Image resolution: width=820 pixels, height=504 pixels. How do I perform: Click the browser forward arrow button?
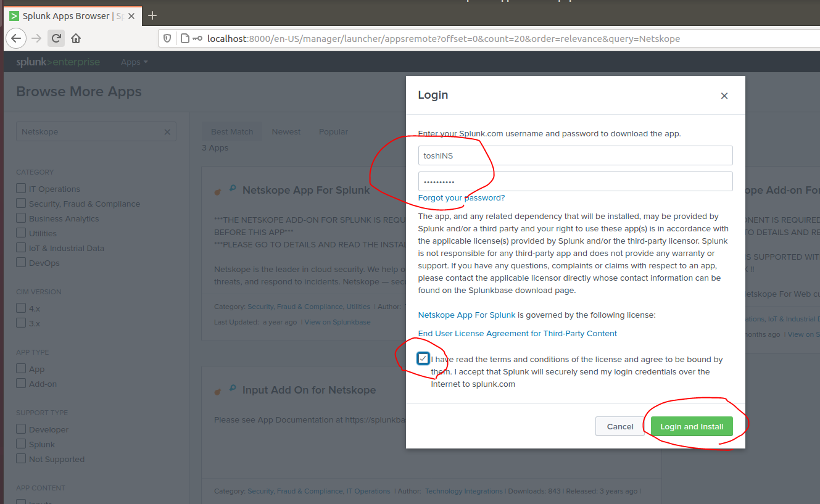click(36, 38)
